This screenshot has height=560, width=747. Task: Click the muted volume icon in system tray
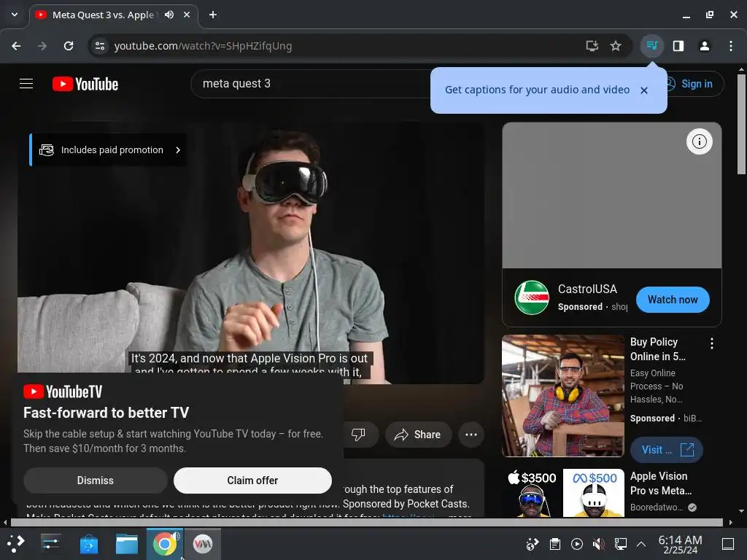tap(598, 544)
